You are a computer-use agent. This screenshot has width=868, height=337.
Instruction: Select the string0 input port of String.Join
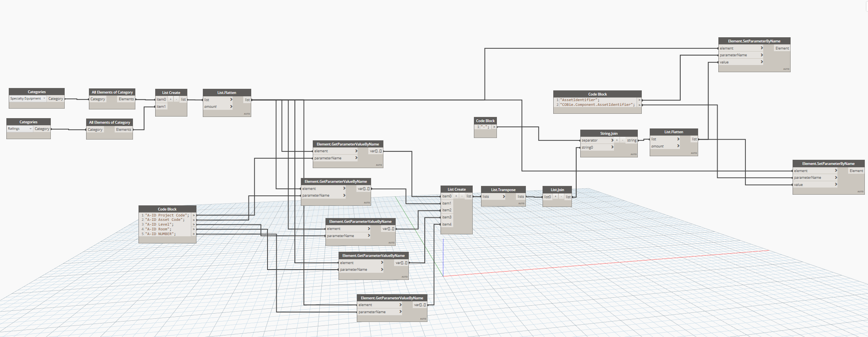(x=597, y=147)
